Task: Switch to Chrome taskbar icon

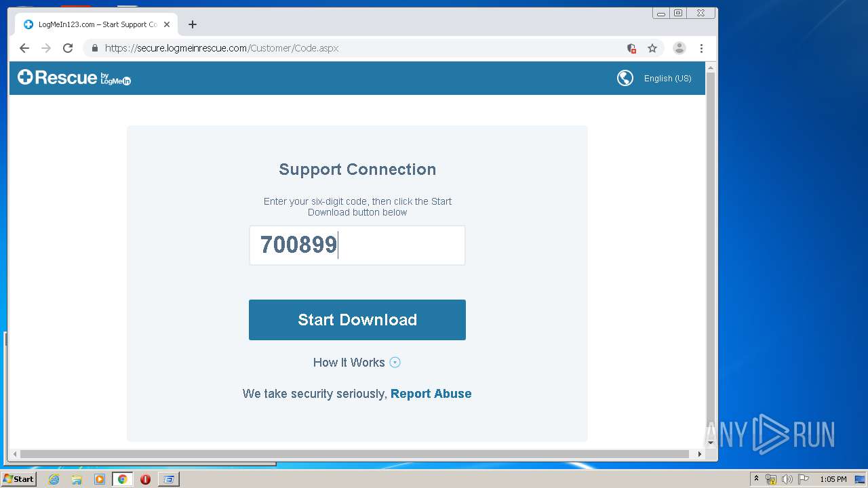Action: [122, 479]
